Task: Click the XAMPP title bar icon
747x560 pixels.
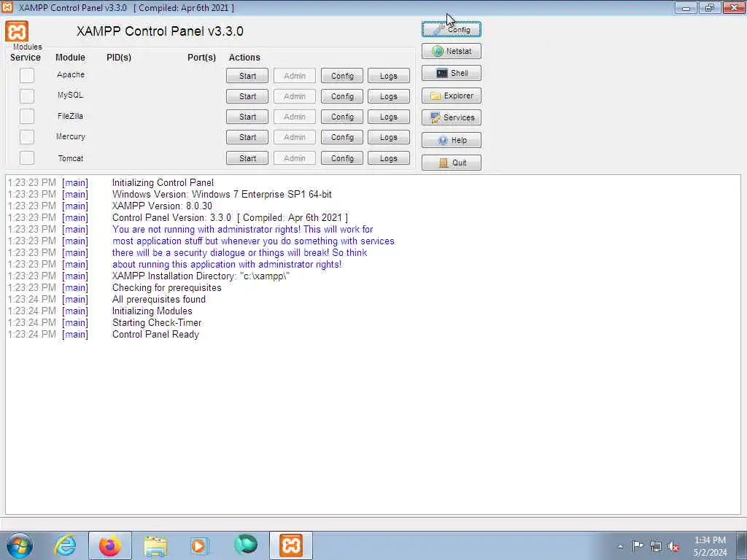Action: [x=7, y=7]
